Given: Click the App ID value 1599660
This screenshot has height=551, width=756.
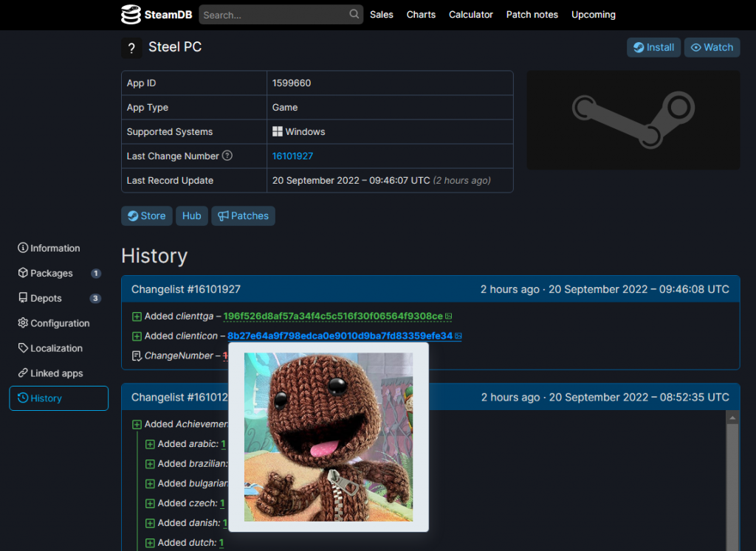Looking at the screenshot, I should click(292, 83).
